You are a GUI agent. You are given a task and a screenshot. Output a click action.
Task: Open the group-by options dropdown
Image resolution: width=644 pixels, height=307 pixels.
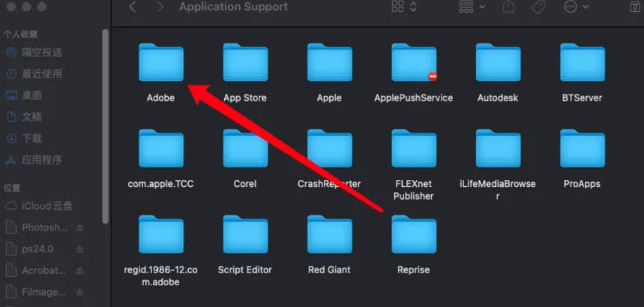472,7
